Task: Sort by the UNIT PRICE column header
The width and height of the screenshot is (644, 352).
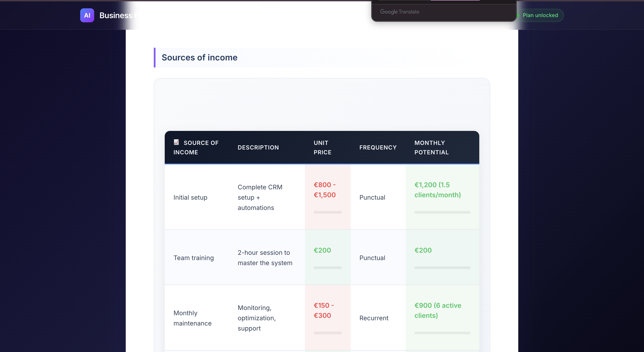Action: click(x=322, y=147)
